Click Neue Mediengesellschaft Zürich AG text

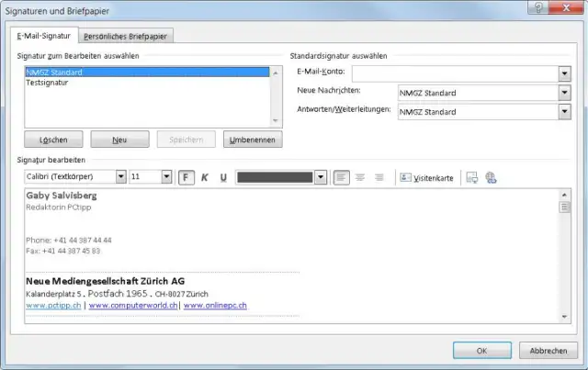click(106, 281)
